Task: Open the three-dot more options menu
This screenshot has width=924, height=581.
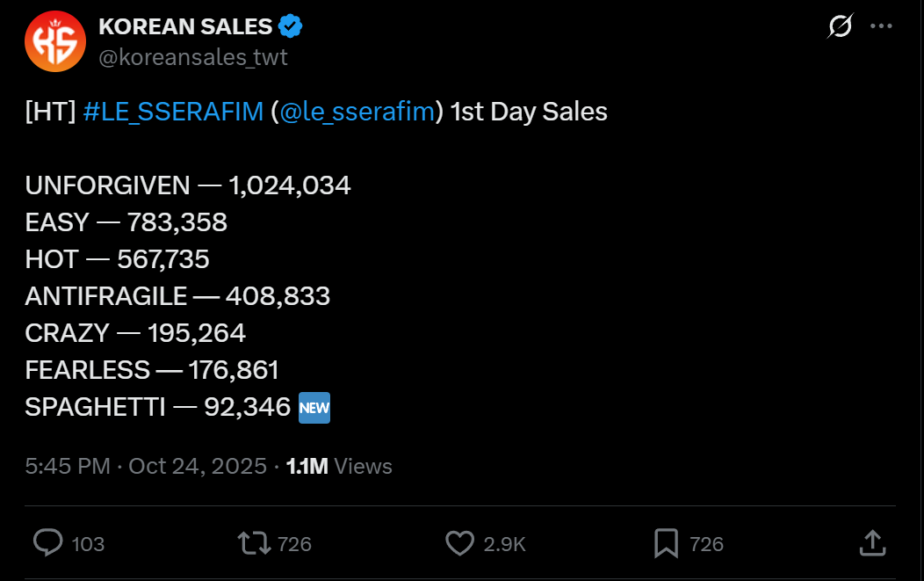Action: click(x=881, y=27)
